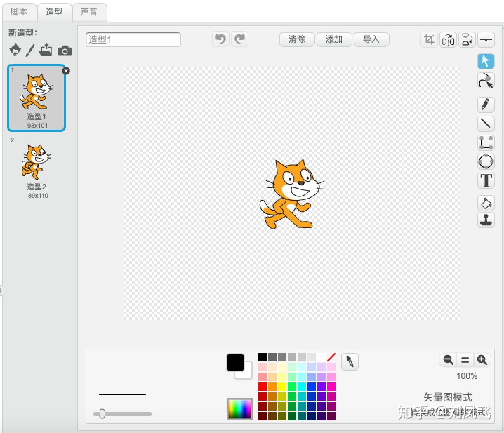Choose the Ellipse tool
The height and width of the screenshot is (433, 504).
click(486, 162)
